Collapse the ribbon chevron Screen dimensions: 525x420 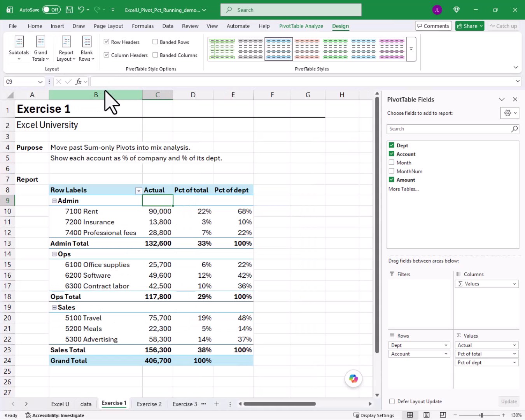(516, 67)
